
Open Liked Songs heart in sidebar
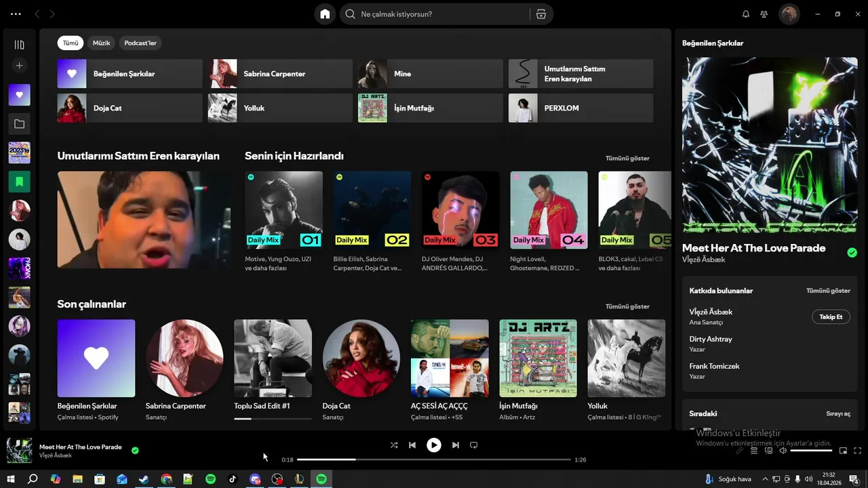(19, 95)
